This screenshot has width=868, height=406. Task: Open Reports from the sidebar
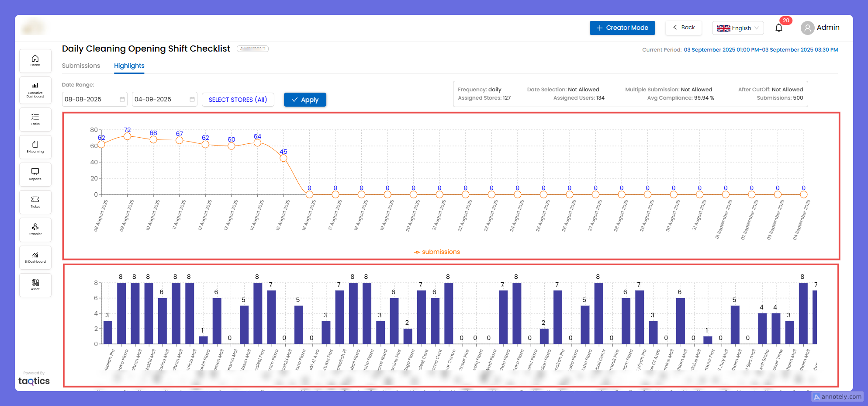pos(35,174)
